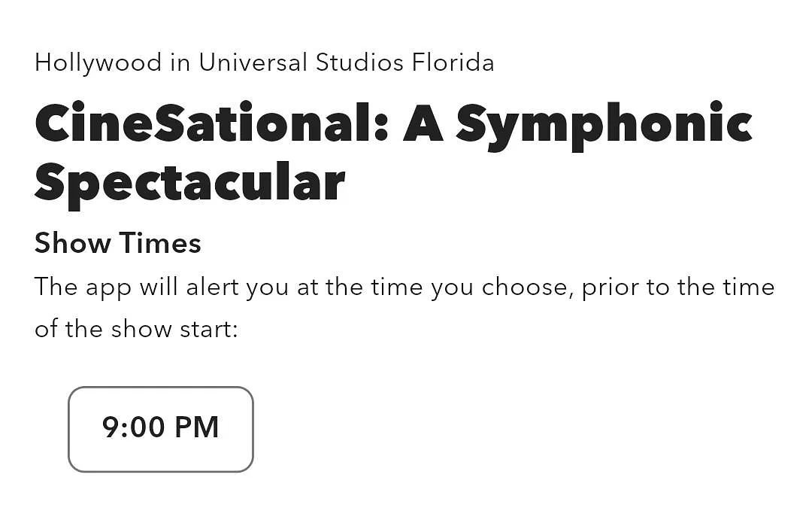Image resolution: width=812 pixels, height=511 pixels.
Task: Click the word Florida in the location line
Action: 453,62
